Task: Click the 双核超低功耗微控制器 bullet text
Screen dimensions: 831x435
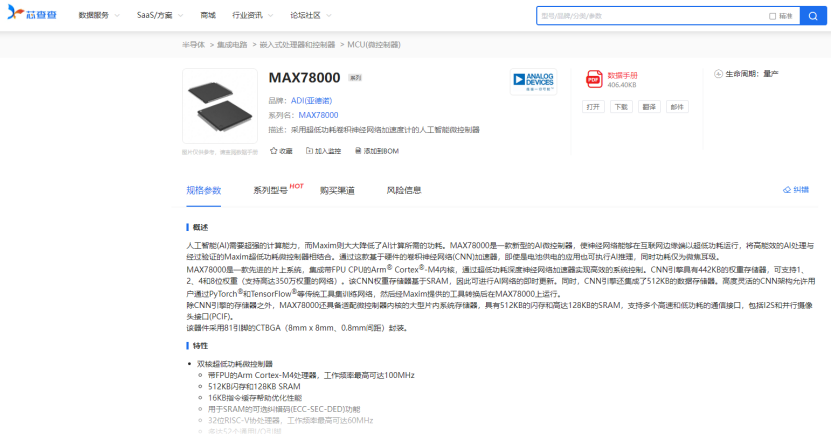Action: pos(235,364)
